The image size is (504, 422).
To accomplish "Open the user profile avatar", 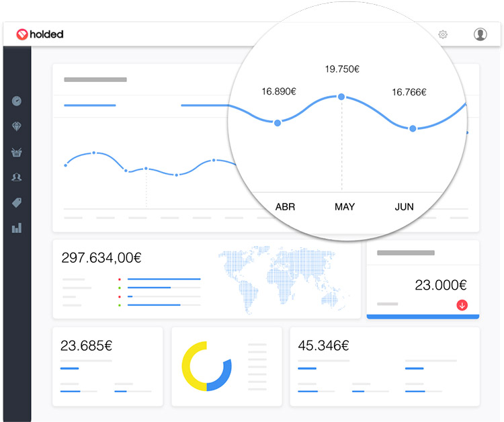I will (480, 34).
